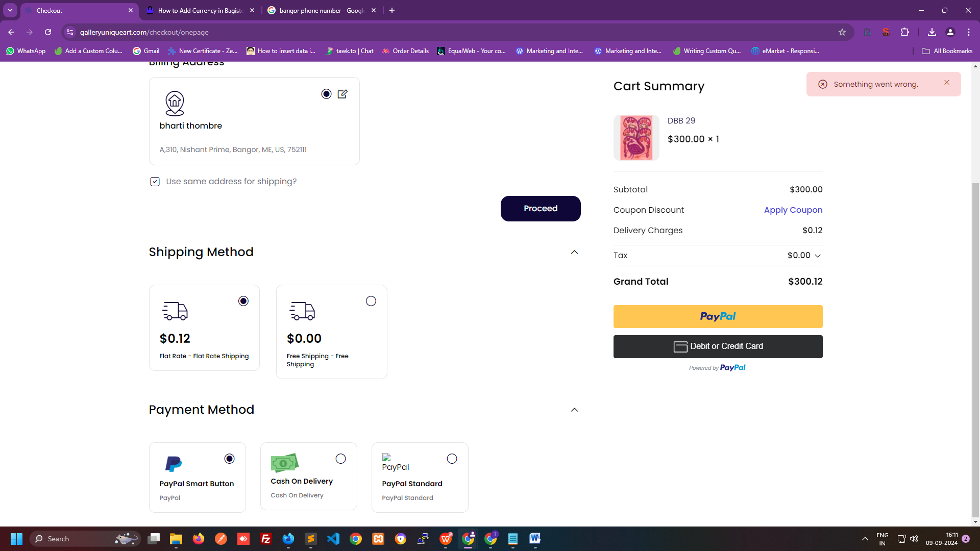Collapse the Shipping Method section

point(574,252)
